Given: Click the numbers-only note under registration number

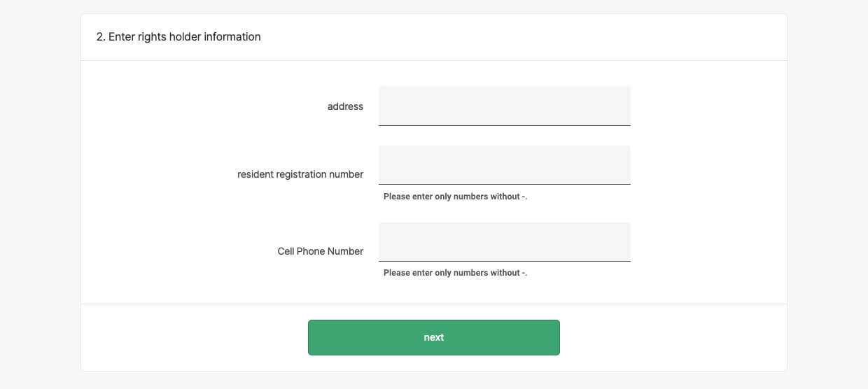Looking at the screenshot, I should tap(455, 197).
